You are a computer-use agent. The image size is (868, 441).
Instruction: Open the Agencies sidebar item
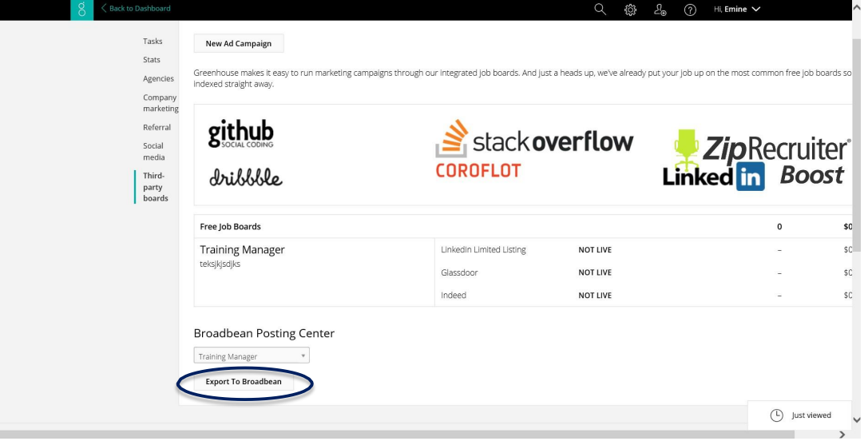pos(158,78)
